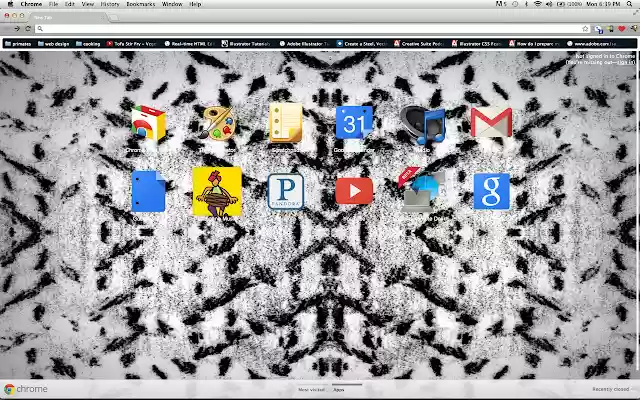Open the How do I prepare bookmark
Viewport: 640px width, 400px height.
coord(534,44)
